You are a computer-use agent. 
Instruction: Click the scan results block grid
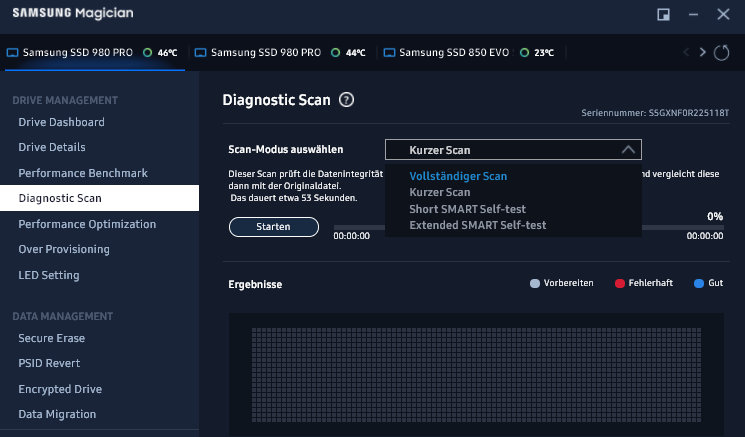point(476,375)
